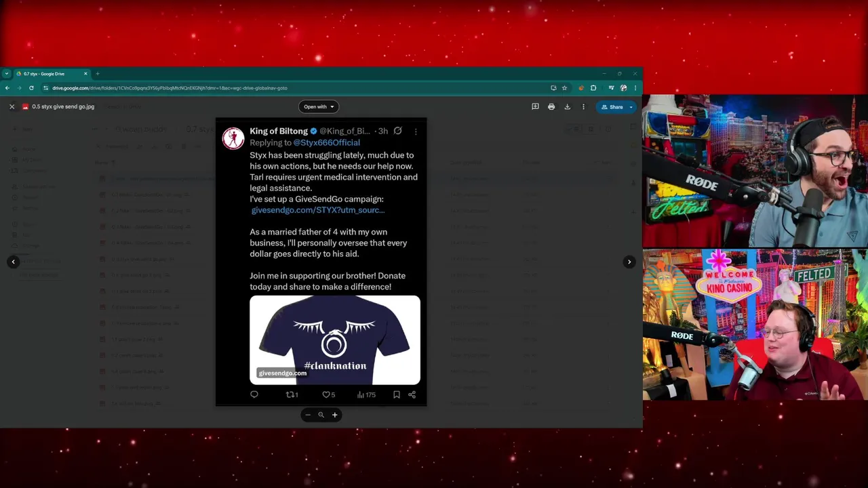This screenshot has width=868, height=488.
Task: Click the tweet reply bubble icon
Action: 254,394
